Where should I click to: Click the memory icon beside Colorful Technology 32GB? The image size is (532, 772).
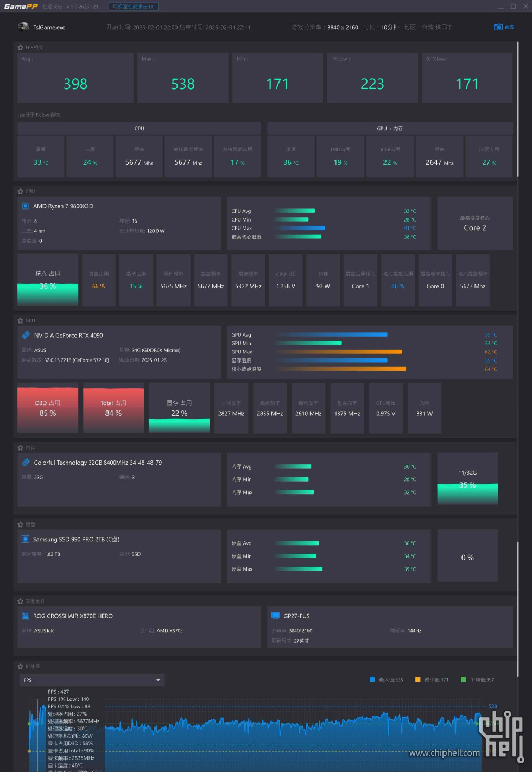tap(26, 463)
